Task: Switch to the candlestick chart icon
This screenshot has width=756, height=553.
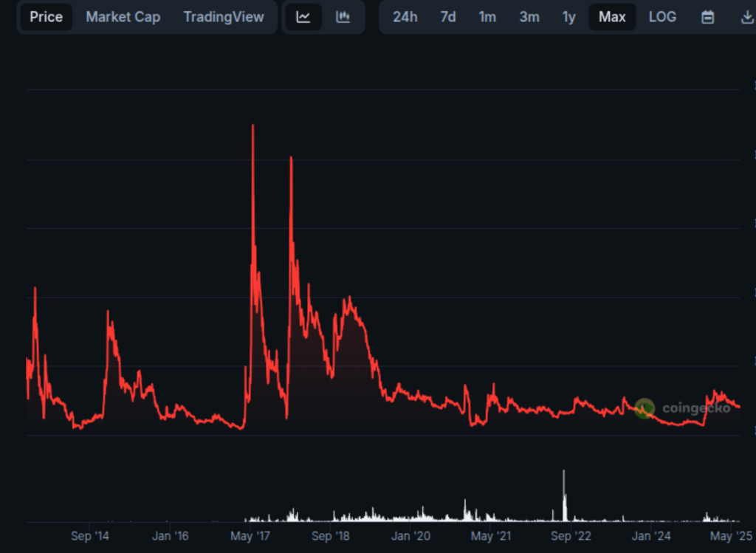Action: [343, 16]
